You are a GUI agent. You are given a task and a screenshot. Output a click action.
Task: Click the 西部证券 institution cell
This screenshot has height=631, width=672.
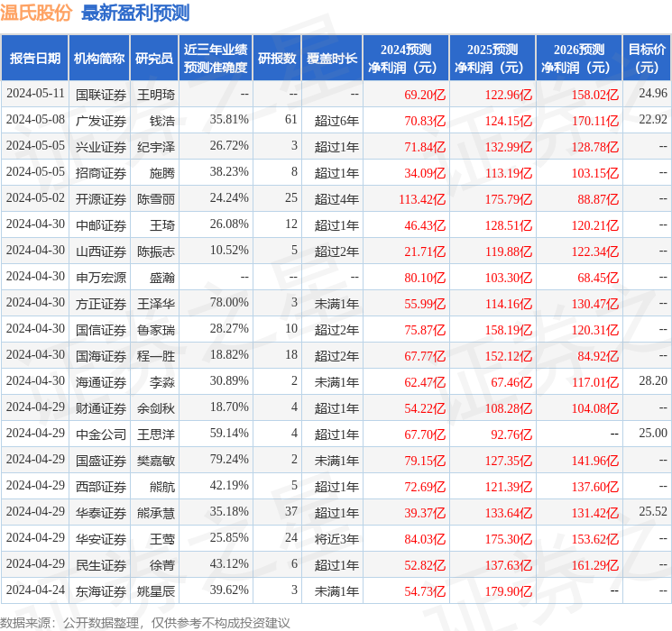coord(101,487)
